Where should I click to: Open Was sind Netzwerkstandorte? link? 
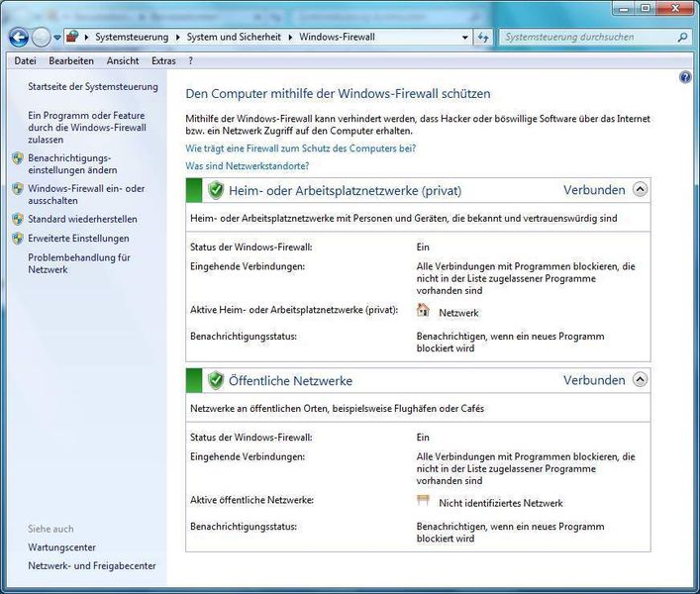point(248,166)
